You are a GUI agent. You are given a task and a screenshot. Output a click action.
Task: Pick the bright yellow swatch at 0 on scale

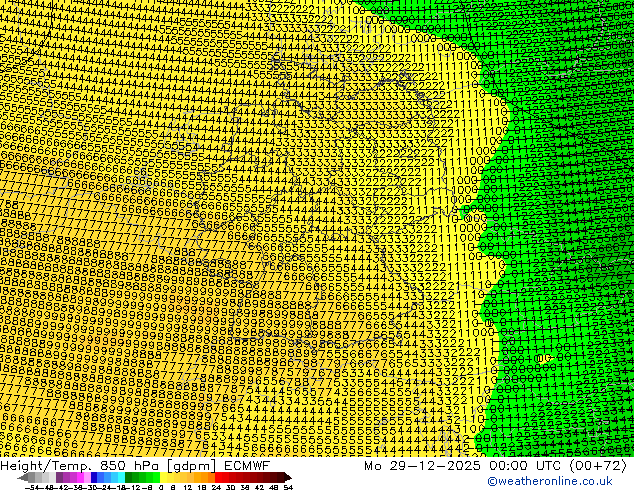click(x=163, y=478)
